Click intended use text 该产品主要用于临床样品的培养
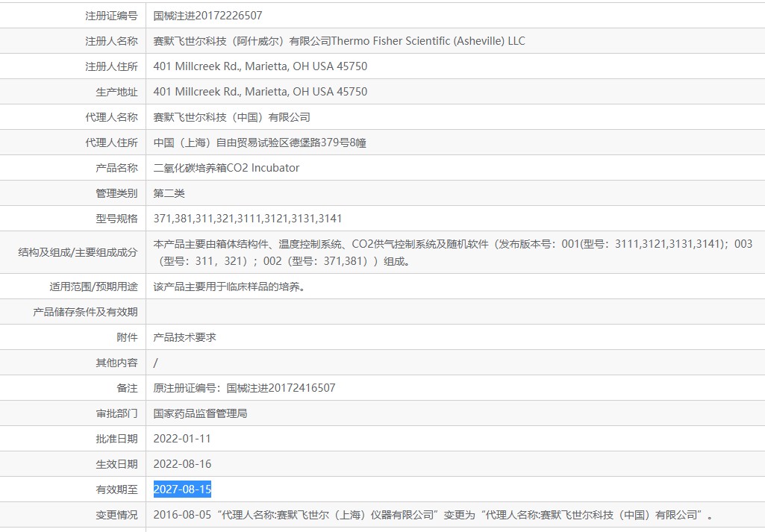Image resolution: width=765 pixels, height=532 pixels. click(x=229, y=287)
